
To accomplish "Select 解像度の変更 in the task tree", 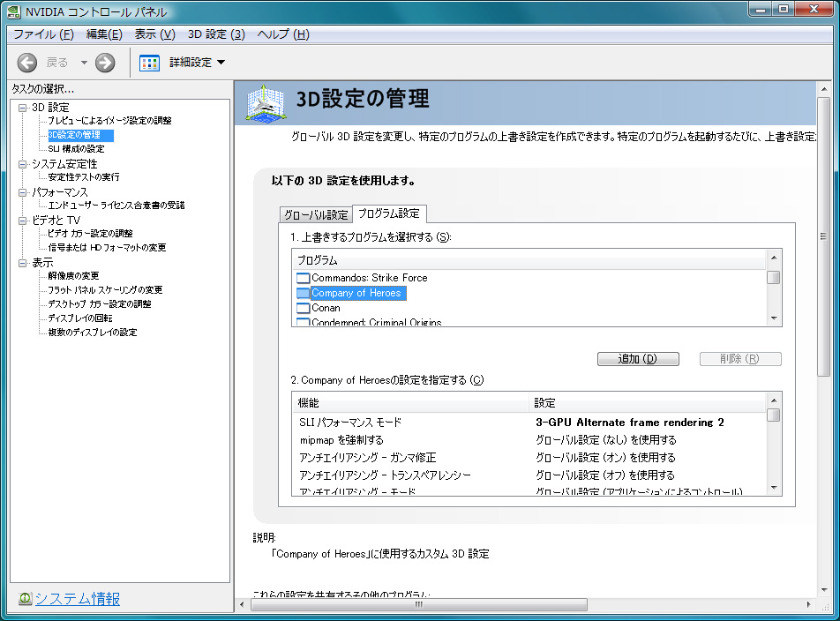I will click(73, 276).
